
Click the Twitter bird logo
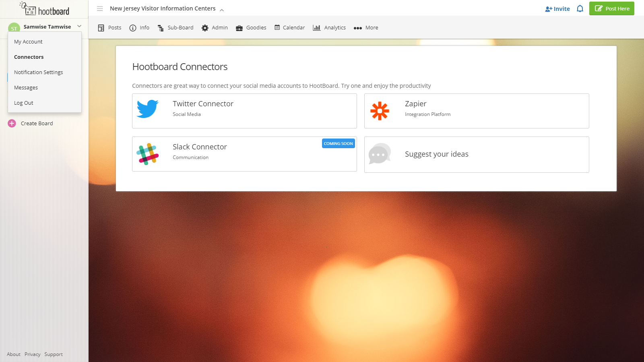(147, 109)
